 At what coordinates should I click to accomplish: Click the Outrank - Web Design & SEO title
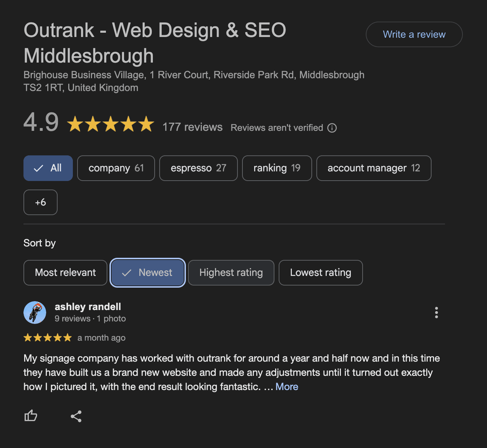click(x=155, y=43)
